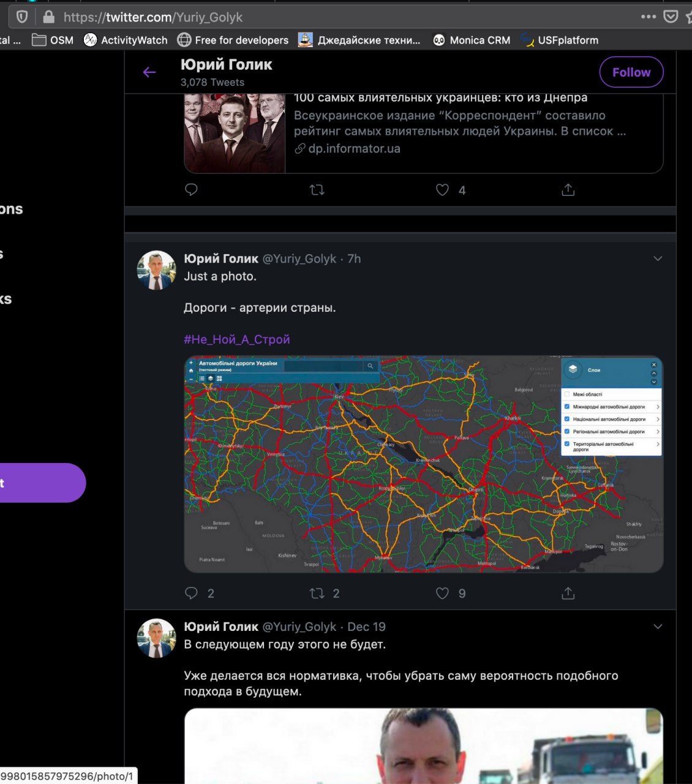Open the page actions three-dots menu
692x784 pixels.
(649, 17)
